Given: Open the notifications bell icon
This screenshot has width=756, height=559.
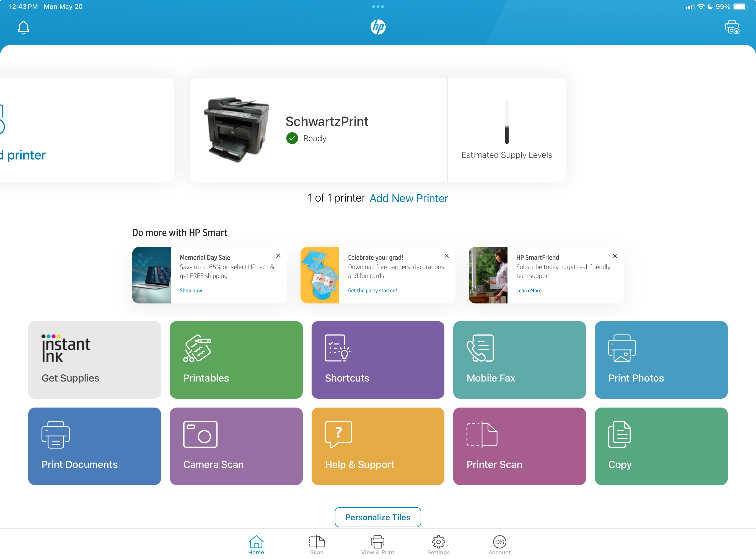Looking at the screenshot, I should [23, 27].
